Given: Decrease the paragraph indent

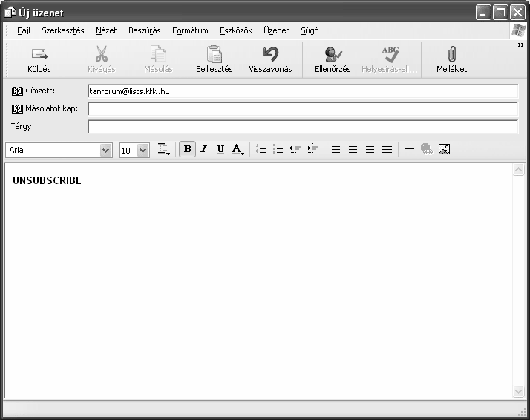Looking at the screenshot, I should click(295, 149).
